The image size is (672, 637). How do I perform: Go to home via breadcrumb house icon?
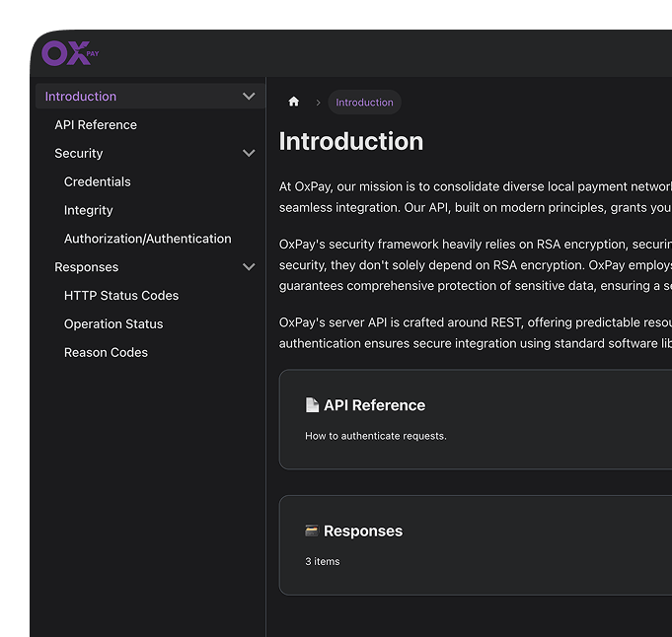(293, 102)
